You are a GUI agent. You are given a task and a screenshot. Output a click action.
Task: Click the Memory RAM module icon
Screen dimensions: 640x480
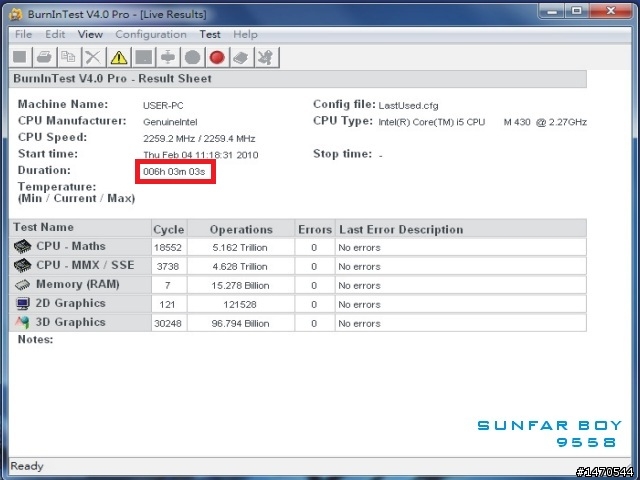tap(22, 284)
